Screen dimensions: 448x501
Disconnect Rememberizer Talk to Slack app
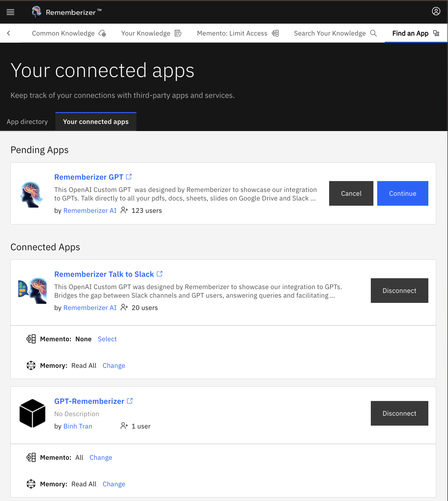399,290
